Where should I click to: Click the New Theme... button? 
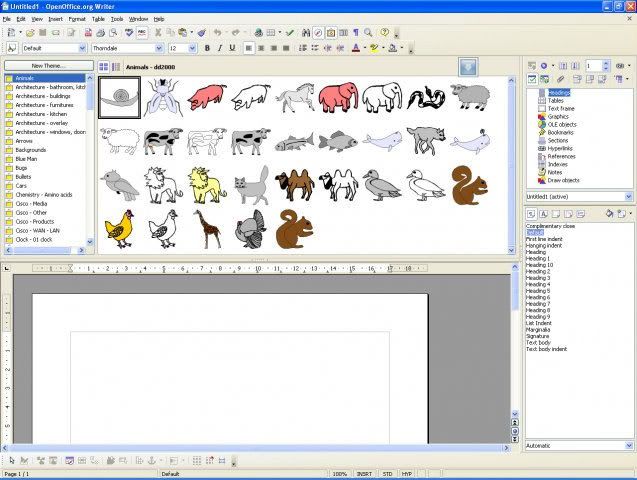[x=47, y=65]
